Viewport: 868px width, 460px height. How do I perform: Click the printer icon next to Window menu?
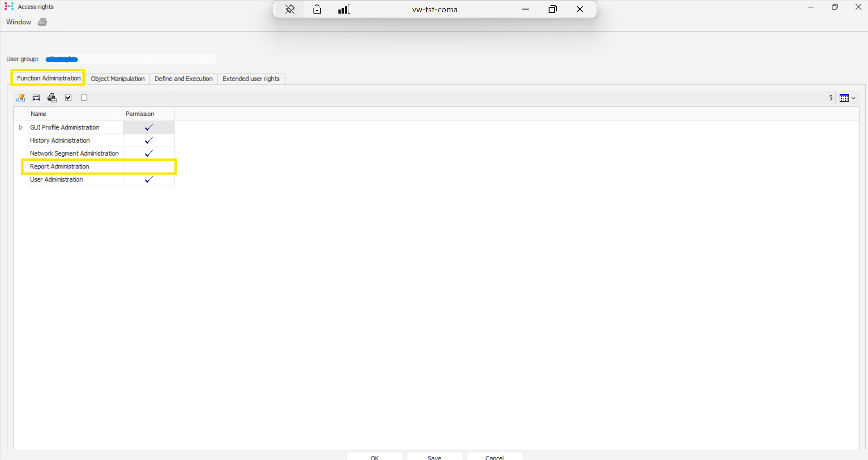click(43, 22)
